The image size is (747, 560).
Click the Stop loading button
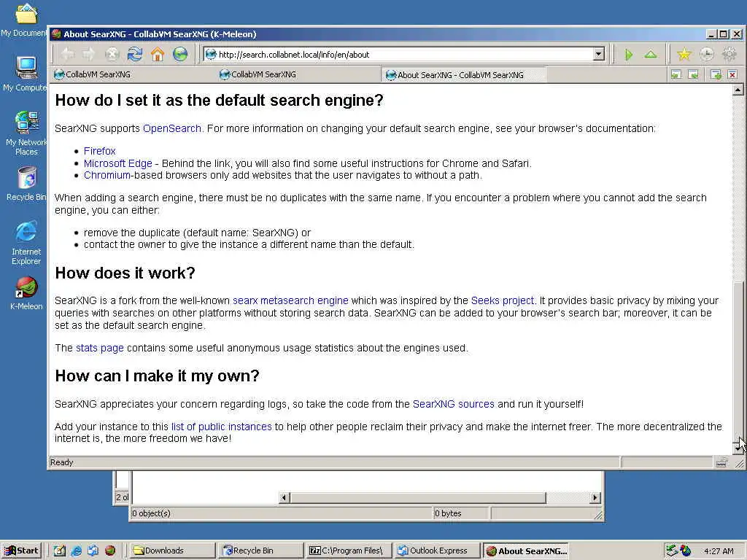(x=112, y=54)
